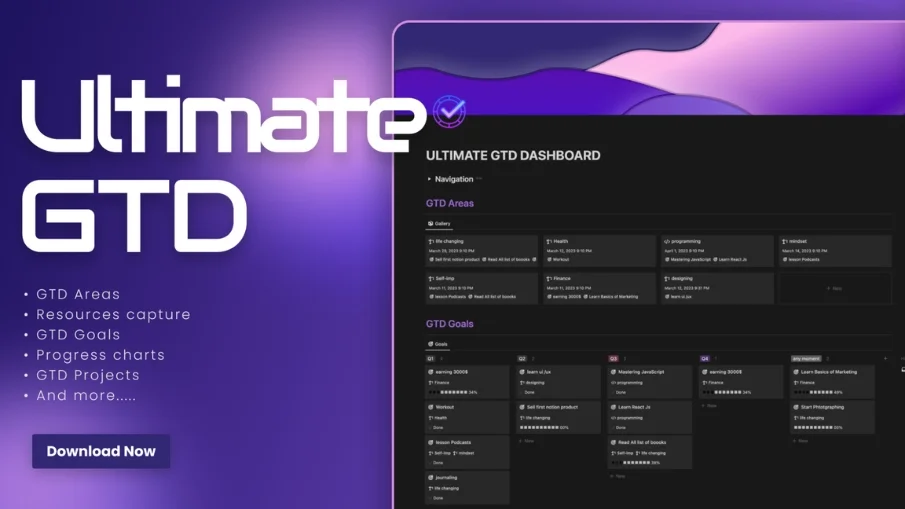This screenshot has width=905, height=509.
Task: Click the GTD Areas heading
Action: (x=450, y=203)
